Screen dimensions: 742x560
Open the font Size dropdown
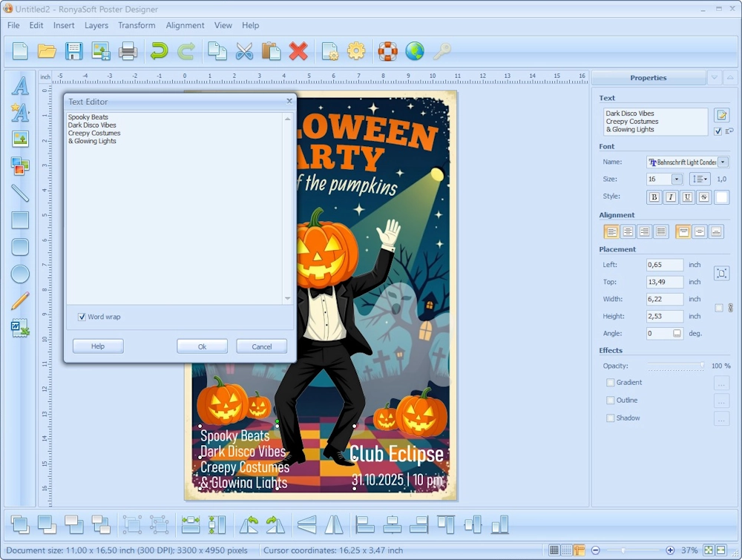(x=677, y=179)
